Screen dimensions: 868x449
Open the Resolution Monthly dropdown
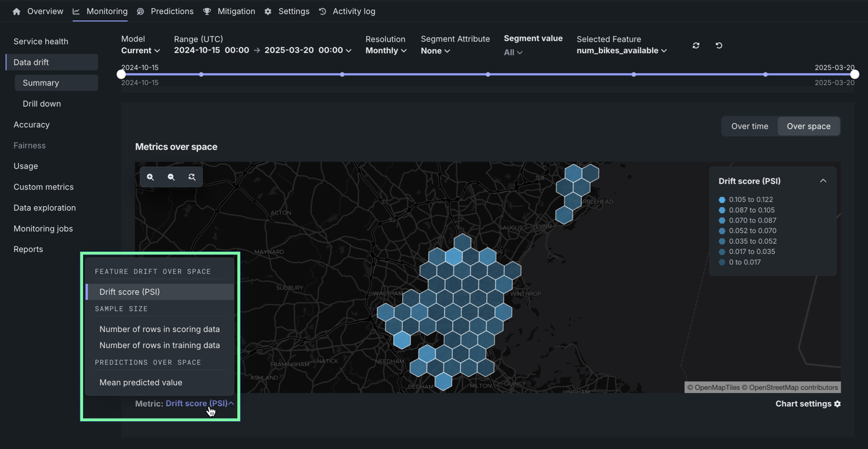[x=386, y=50]
